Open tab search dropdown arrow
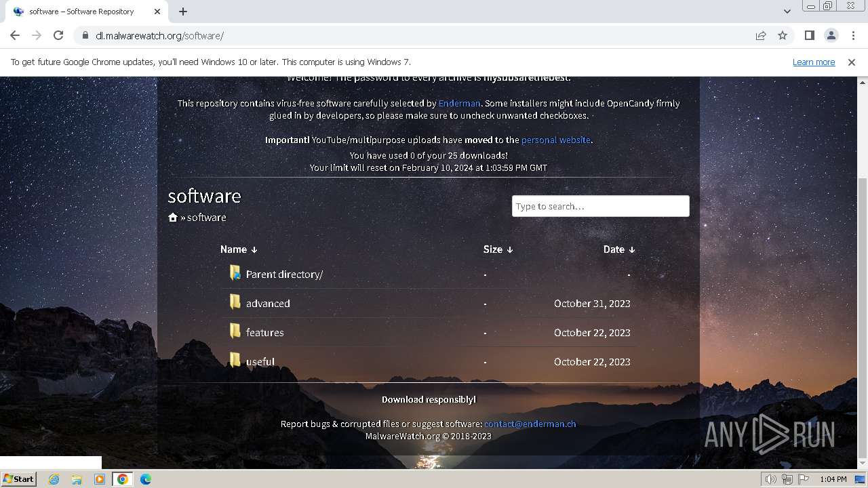This screenshot has height=488, width=868. coord(787,12)
